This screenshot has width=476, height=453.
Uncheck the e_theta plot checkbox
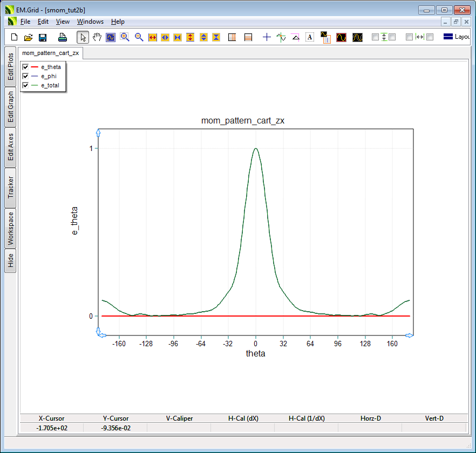pos(25,67)
